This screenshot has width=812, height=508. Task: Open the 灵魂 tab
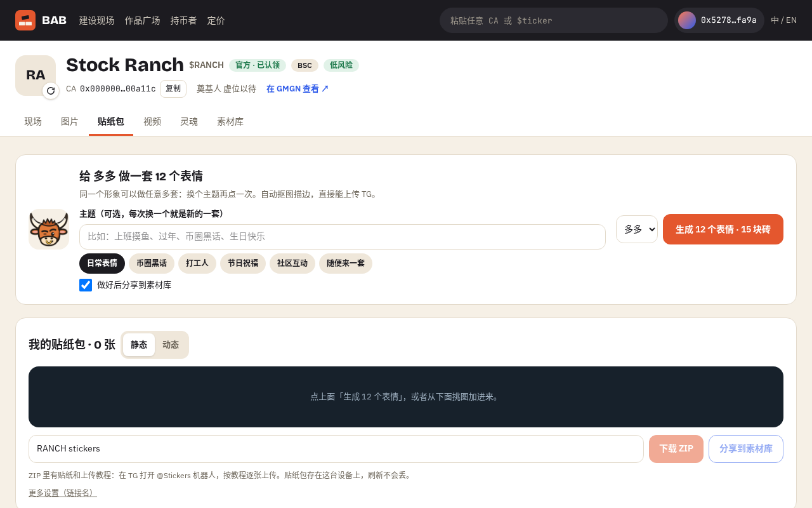pyautogui.click(x=189, y=122)
